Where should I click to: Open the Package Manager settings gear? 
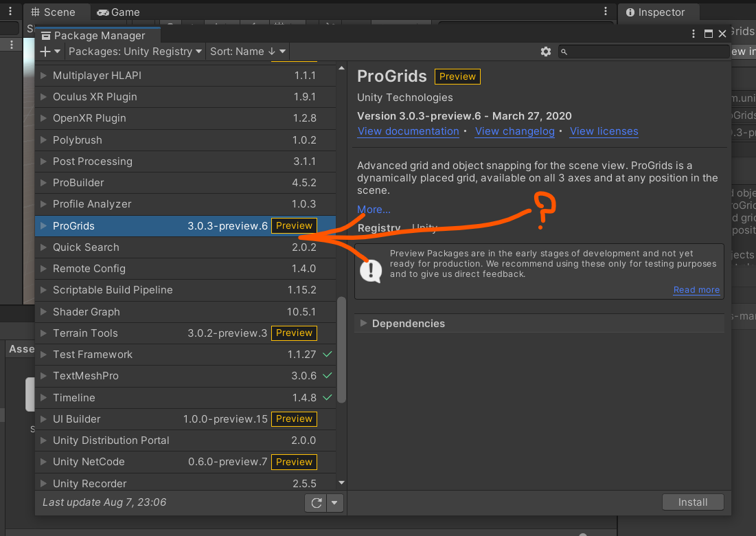(545, 52)
